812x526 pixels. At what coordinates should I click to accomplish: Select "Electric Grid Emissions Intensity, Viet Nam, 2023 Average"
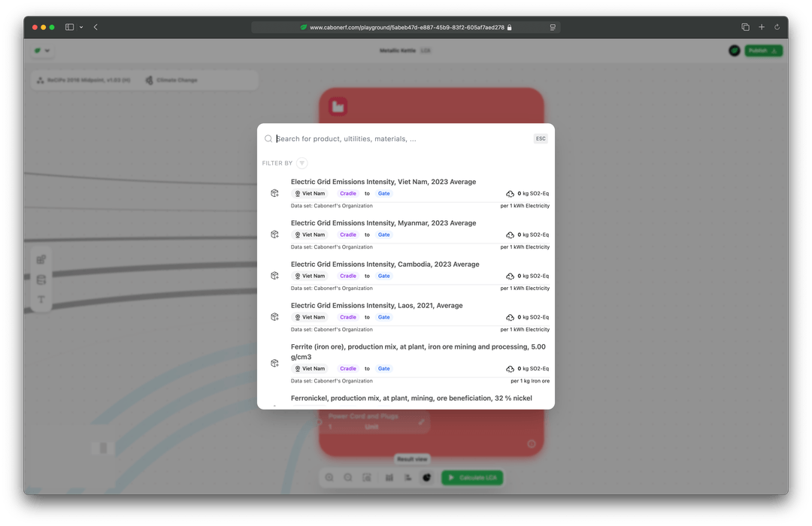[x=383, y=182]
